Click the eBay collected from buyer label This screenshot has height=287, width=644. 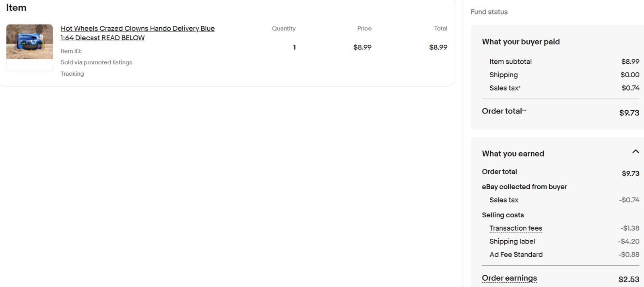[x=524, y=187]
